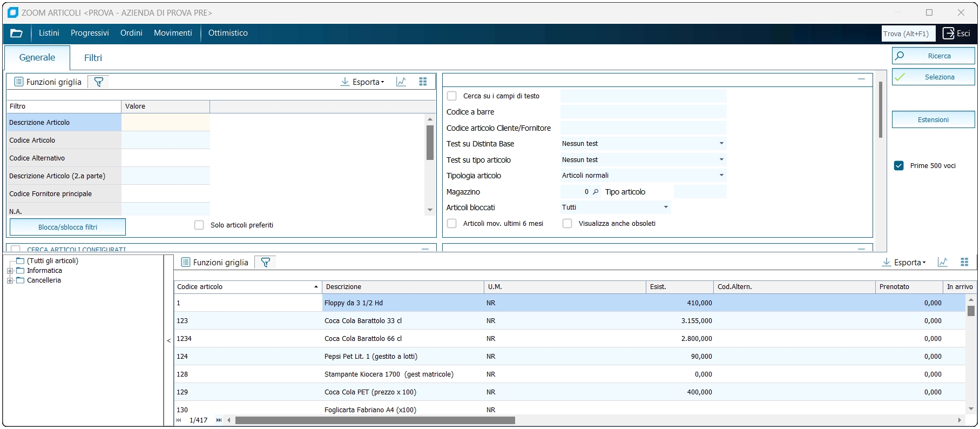This screenshot has width=980, height=429.
Task: Click the grid layout icon in upper panel
Action: click(423, 82)
